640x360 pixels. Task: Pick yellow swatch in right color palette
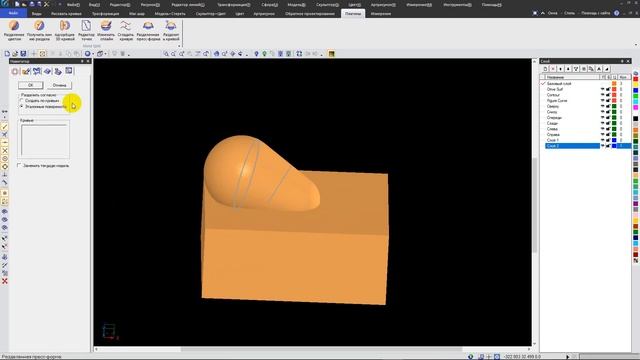636,84
